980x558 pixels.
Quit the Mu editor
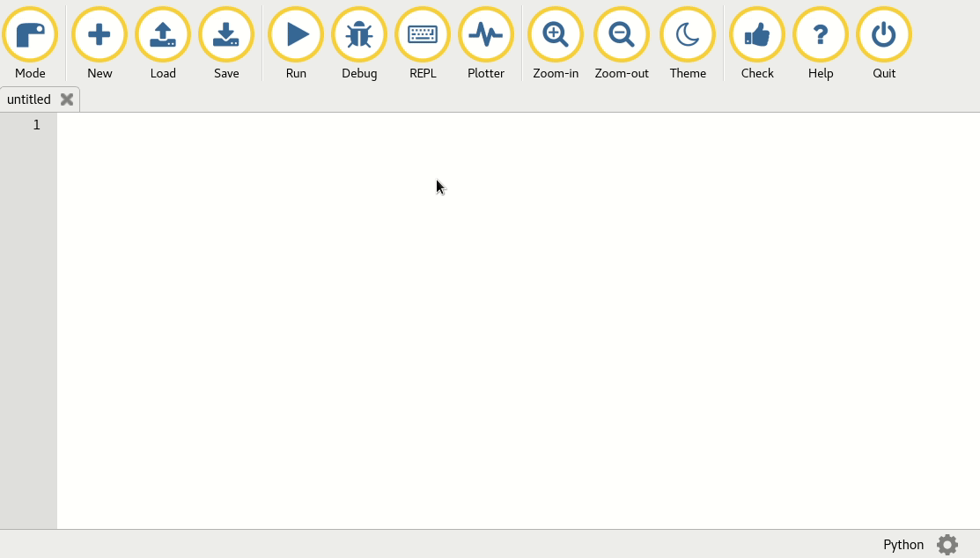(883, 35)
